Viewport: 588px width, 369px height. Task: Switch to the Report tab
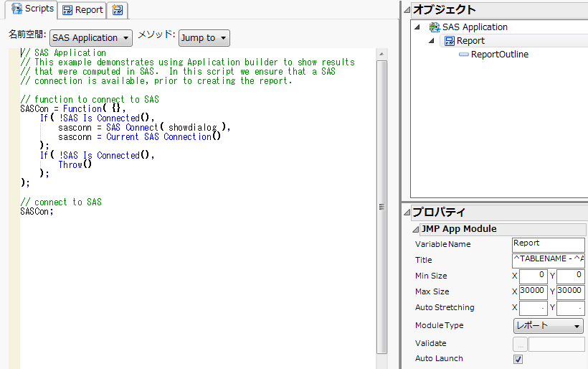point(82,10)
